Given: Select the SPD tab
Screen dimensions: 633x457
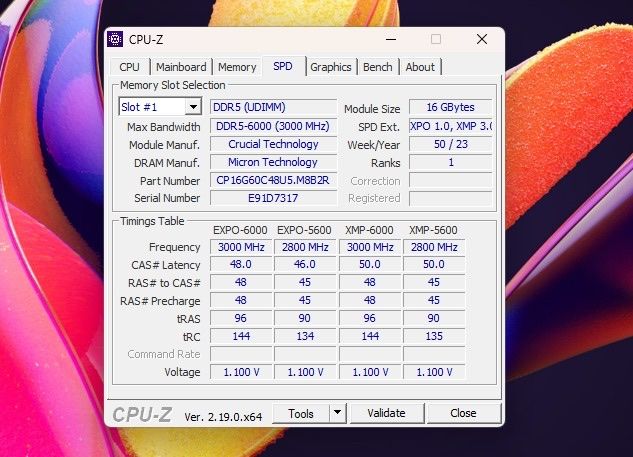Looking at the screenshot, I should point(283,66).
